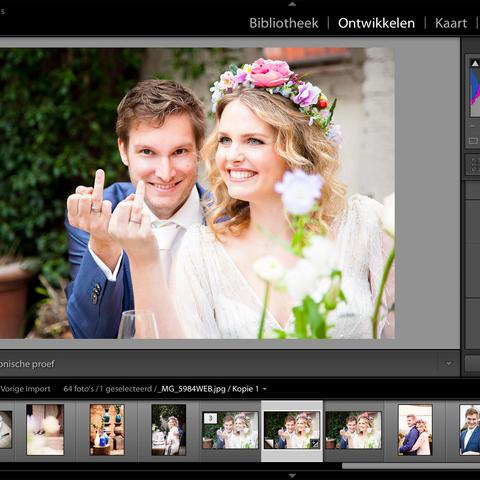480x480 pixels.
Task: Select the embracing couple thumbnail
Action: 415,430
